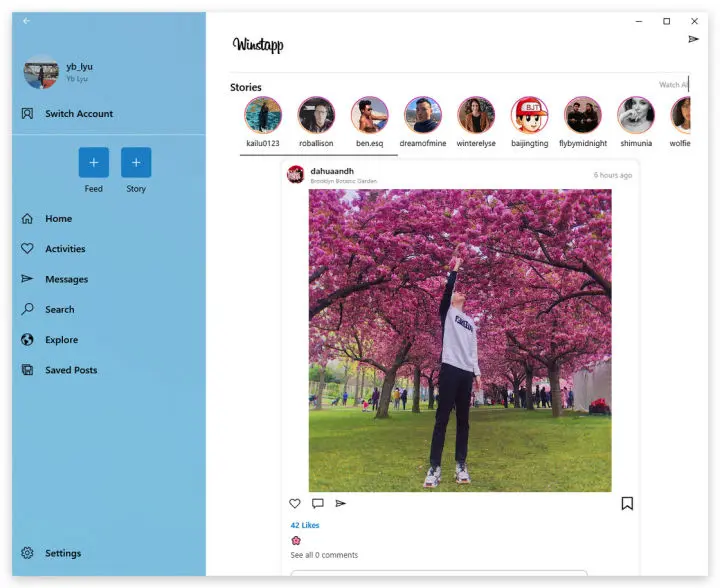This screenshot has width=720, height=588.
Task: Maximize the Winstapp window
Action: 667,21
